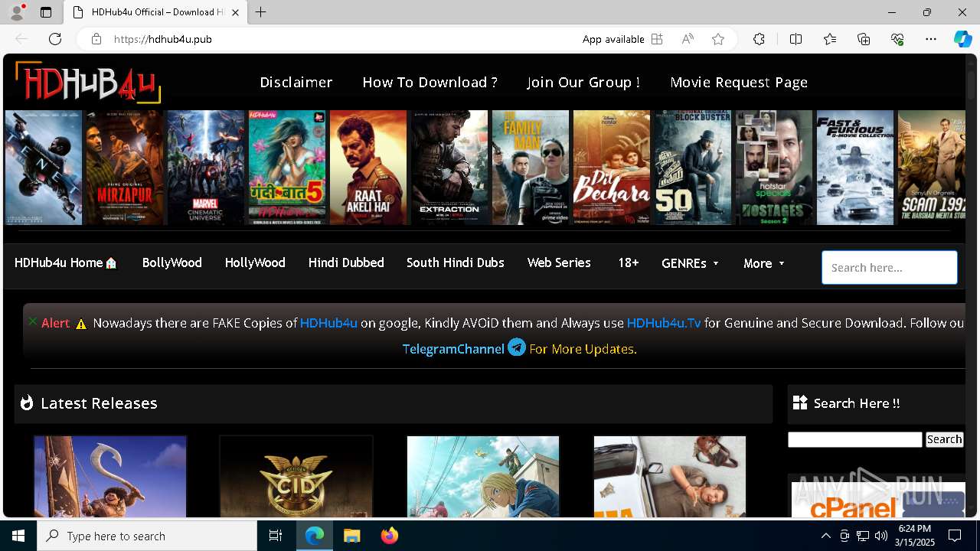
Task: Open How To Download ? page
Action: click(430, 82)
